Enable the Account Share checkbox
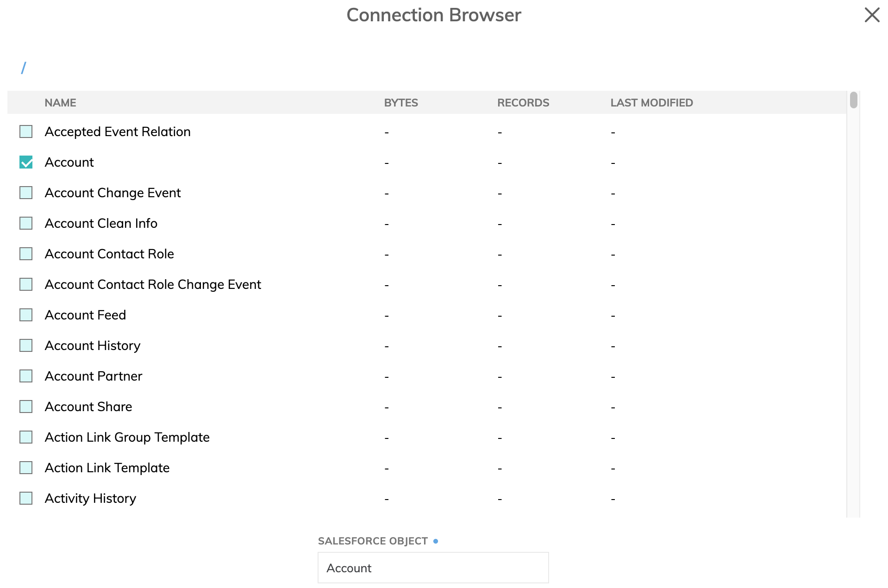 coord(26,407)
